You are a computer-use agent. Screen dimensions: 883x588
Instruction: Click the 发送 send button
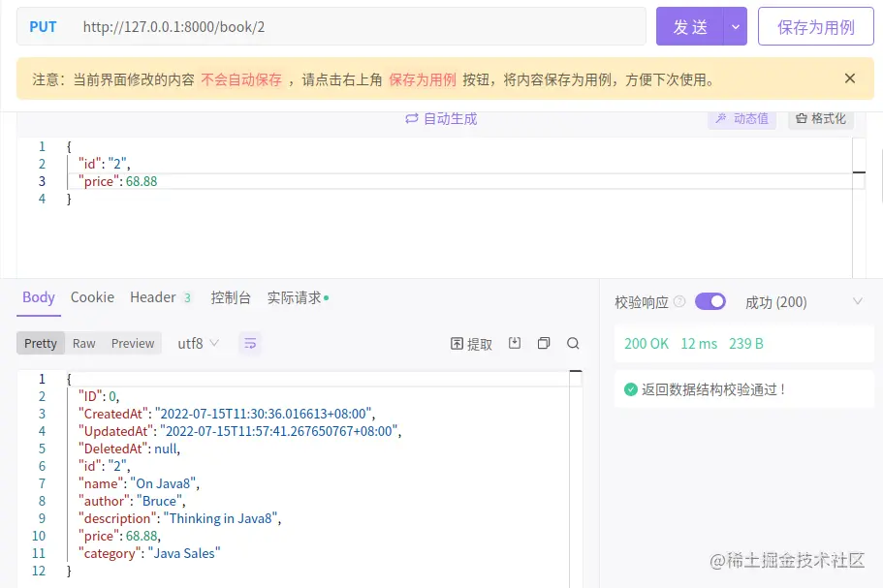[x=690, y=26]
